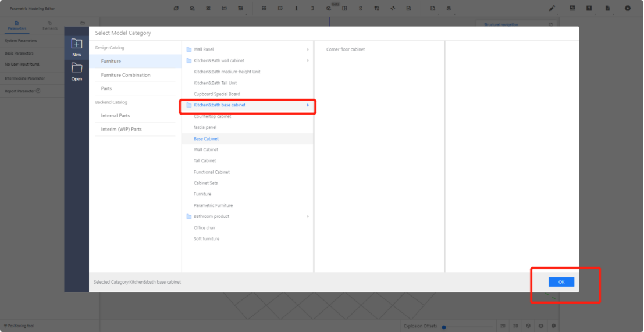The image size is (644, 332).
Task: Expand the Wall Panel folder arrow
Action: tap(308, 49)
